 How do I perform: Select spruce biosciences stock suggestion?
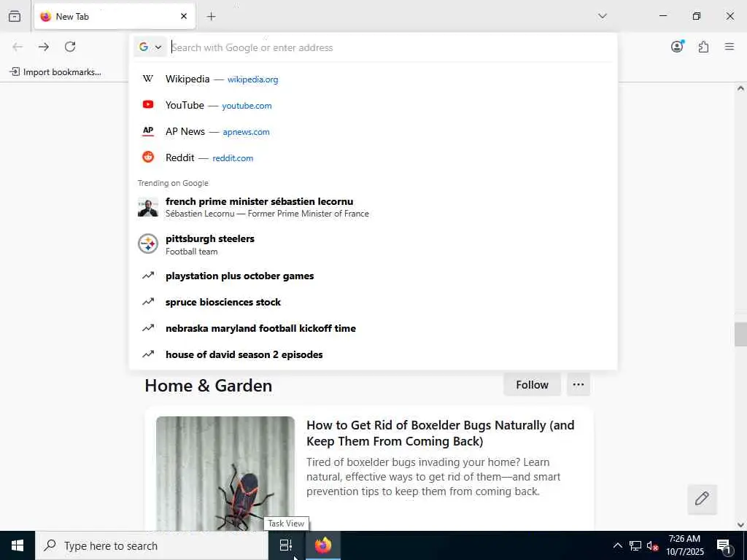tap(373, 302)
